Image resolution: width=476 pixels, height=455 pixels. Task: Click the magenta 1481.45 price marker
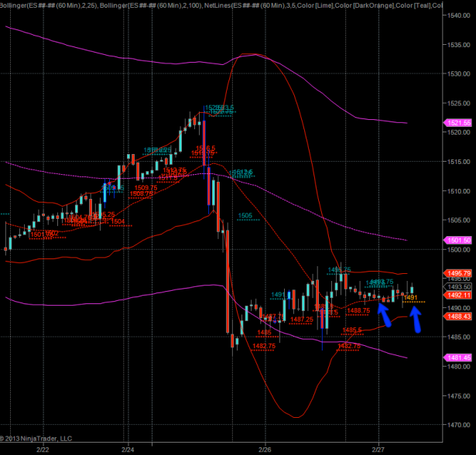[x=459, y=357]
